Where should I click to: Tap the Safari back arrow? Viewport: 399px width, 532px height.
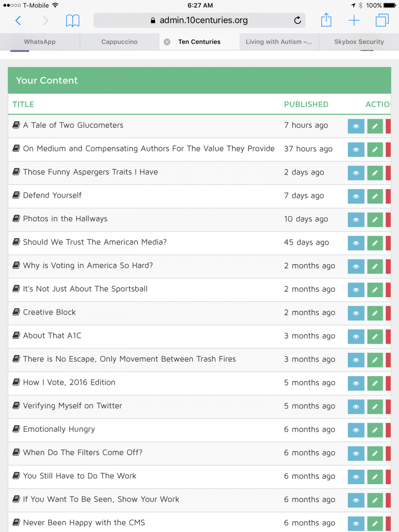[x=18, y=20]
